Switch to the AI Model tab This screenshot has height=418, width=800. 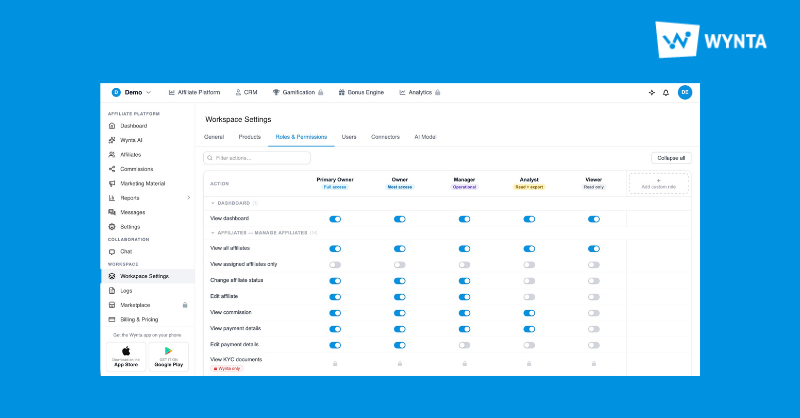(425, 137)
